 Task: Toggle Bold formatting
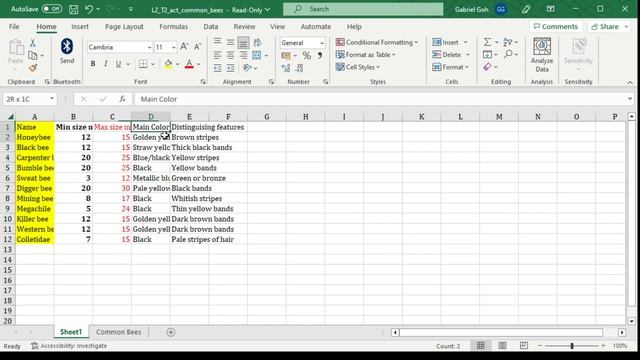tap(93, 64)
